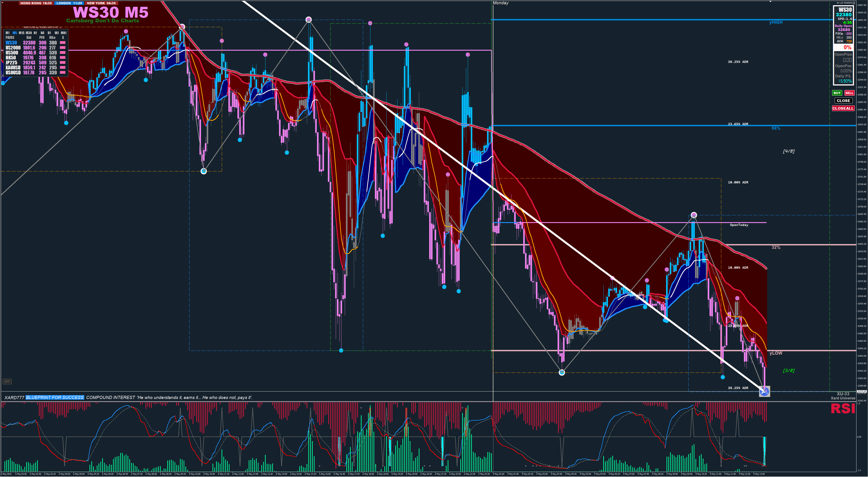868x477 pixels.
Task: Select HK50 in the pairs list
Action: [x=11, y=58]
